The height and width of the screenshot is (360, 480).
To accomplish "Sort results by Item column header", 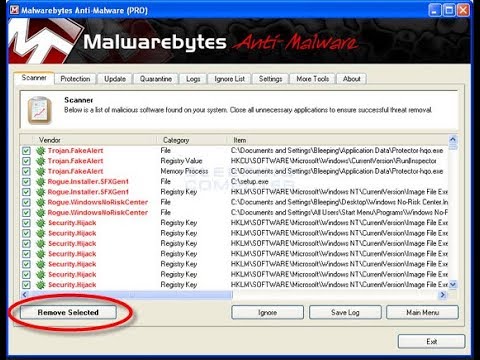I will click(338, 140).
